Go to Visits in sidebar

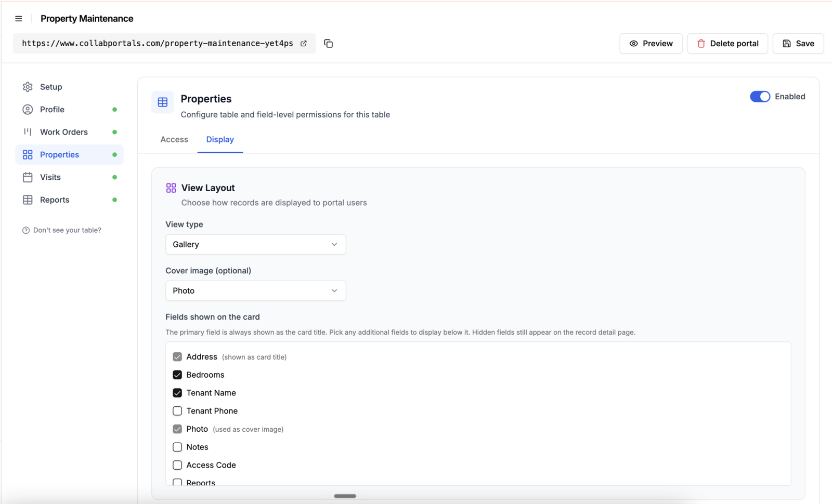point(69,177)
